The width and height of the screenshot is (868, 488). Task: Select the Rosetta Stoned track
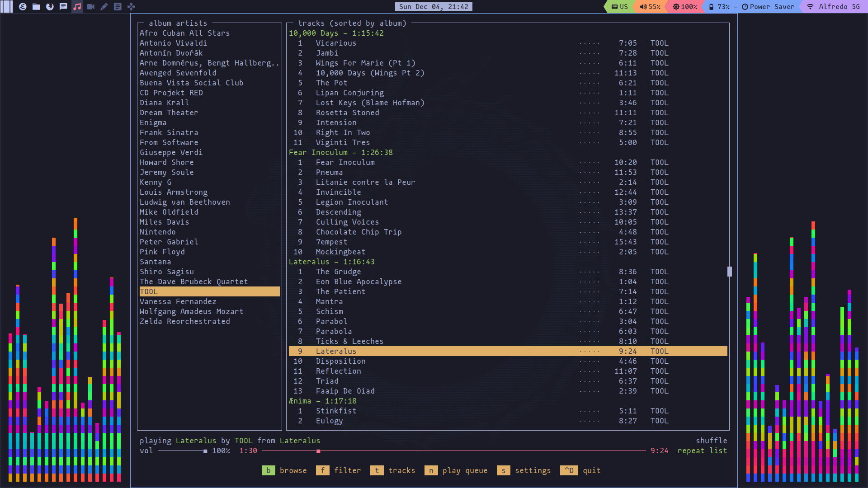508,113
